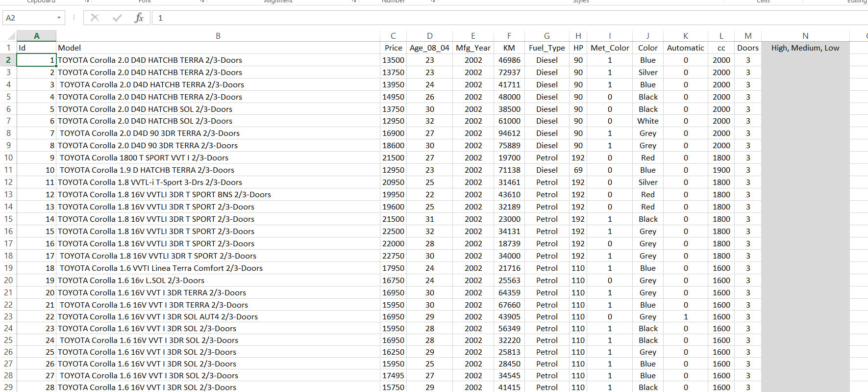Screen dimensions: 868x392
Task: Select cc cell 1900
Action: pos(721,170)
